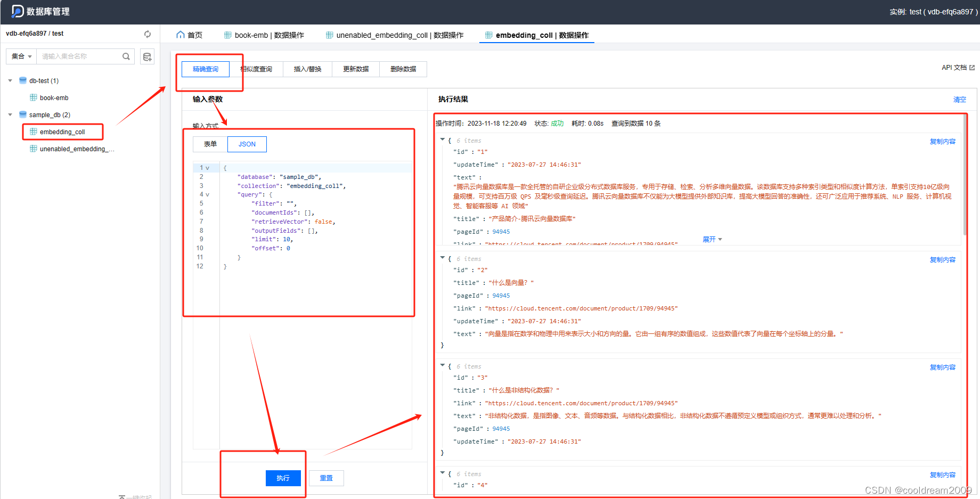Image resolution: width=980 pixels, height=499 pixels.
Task: Clear results with 清空 link
Action: tap(960, 100)
